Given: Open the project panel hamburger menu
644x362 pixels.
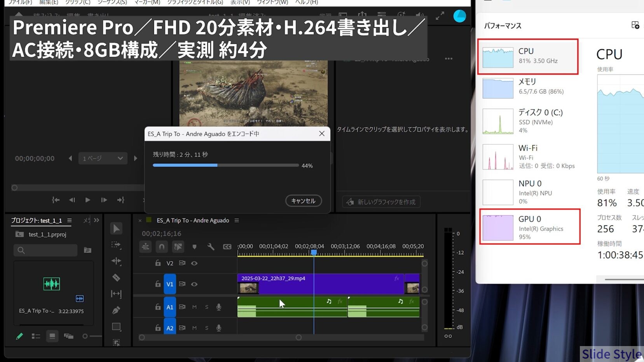Looking at the screenshot, I should (x=69, y=221).
